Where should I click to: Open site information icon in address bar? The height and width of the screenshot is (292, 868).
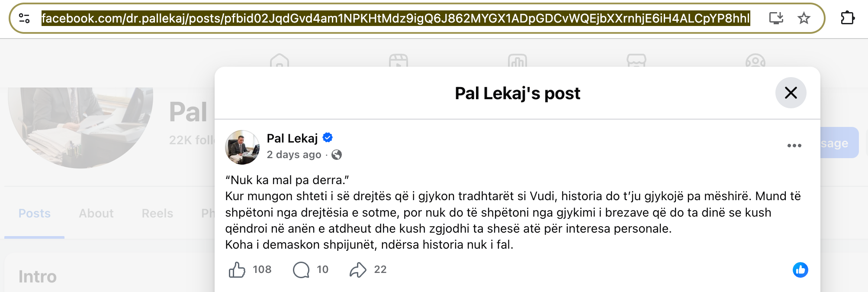[x=24, y=18]
